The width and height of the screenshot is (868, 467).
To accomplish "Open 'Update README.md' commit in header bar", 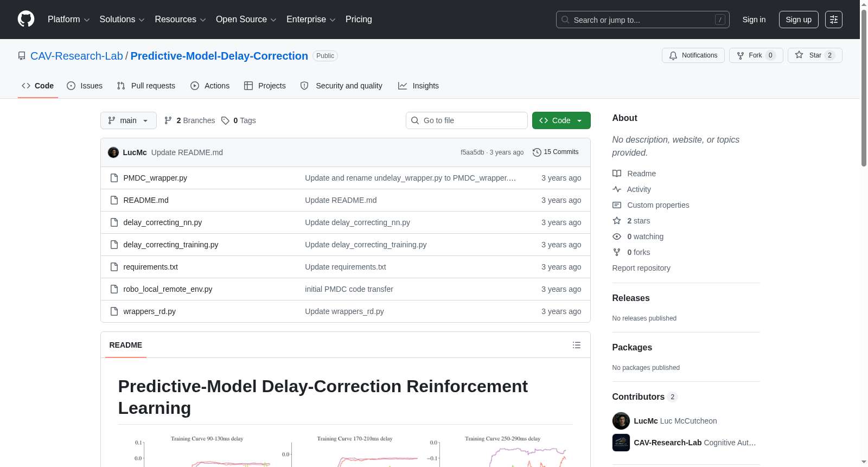I will point(187,152).
